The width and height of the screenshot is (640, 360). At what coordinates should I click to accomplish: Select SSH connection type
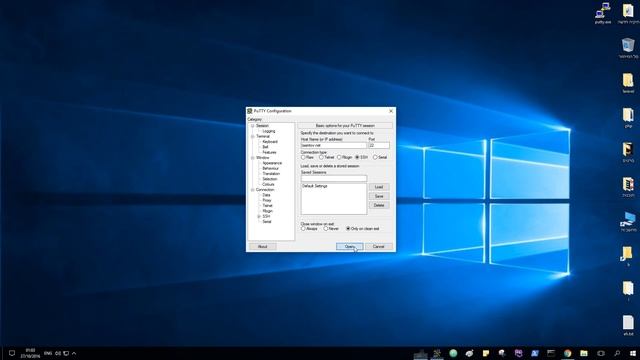click(362, 157)
